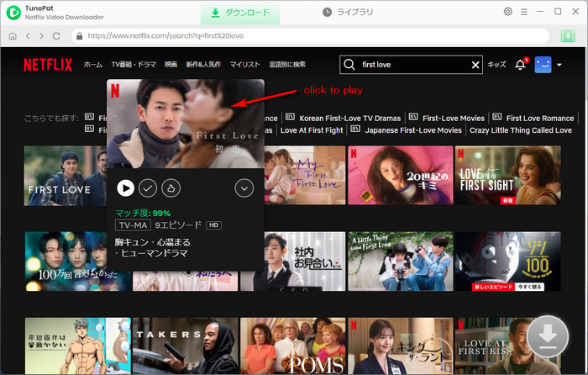Open My First First Love thumbnail

tap(305, 175)
